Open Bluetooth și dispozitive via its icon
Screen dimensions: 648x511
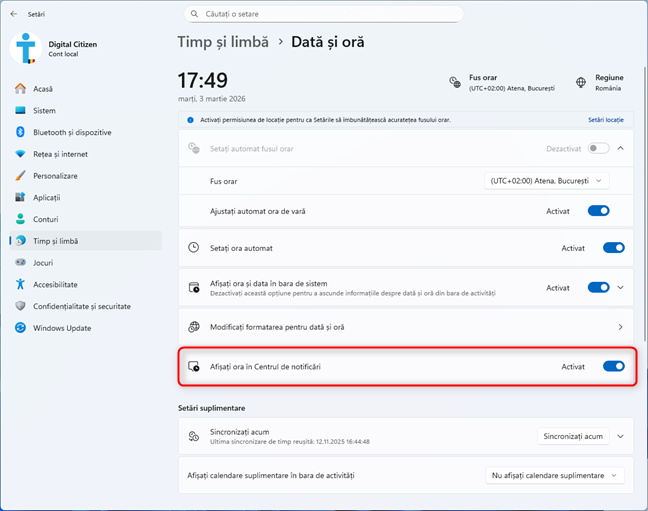(20, 132)
